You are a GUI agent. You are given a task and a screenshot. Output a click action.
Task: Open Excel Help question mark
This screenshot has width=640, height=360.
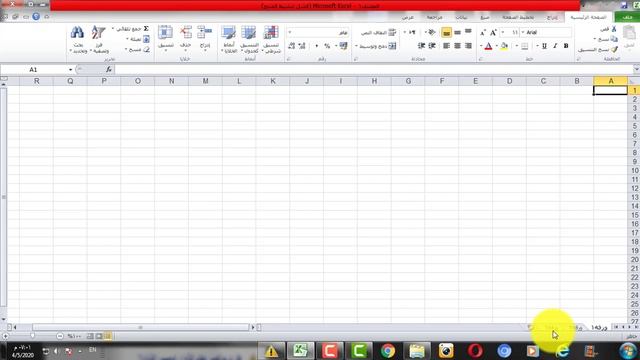(36, 17)
